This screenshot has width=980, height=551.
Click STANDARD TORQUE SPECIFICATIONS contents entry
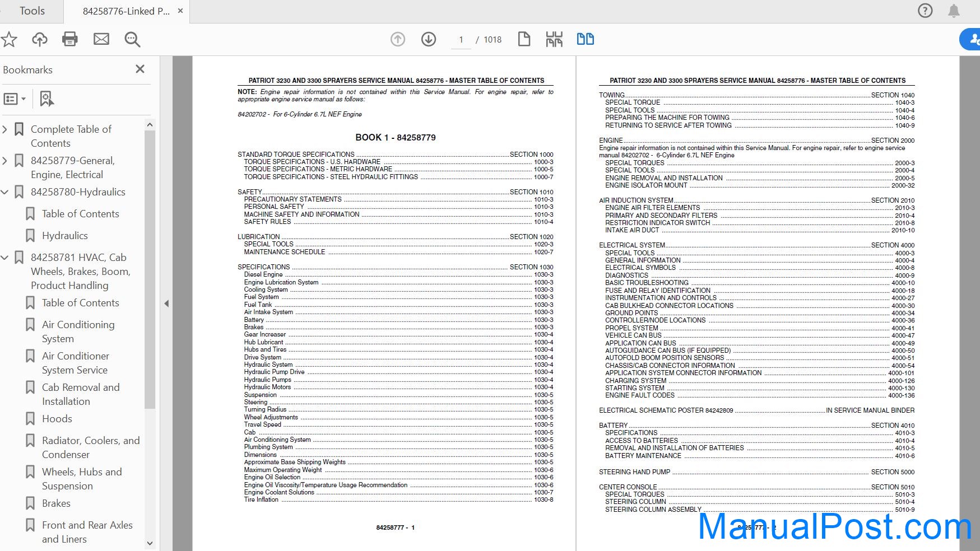point(395,155)
